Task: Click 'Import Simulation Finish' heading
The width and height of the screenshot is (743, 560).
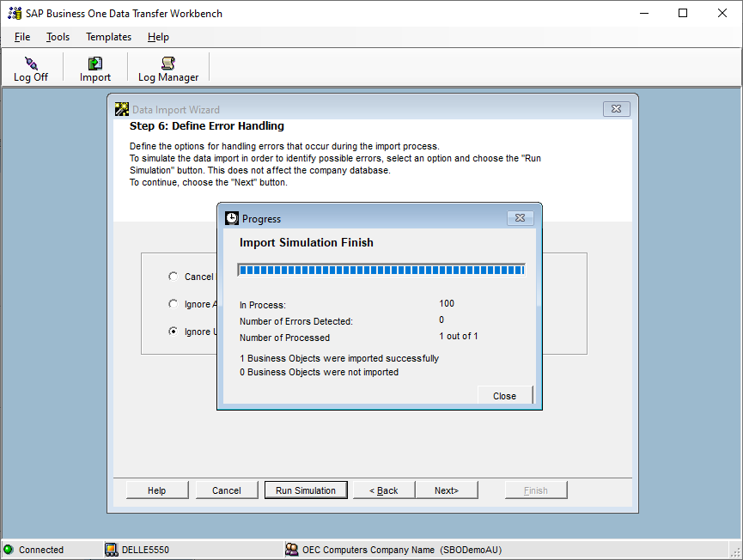Action: 306,242
